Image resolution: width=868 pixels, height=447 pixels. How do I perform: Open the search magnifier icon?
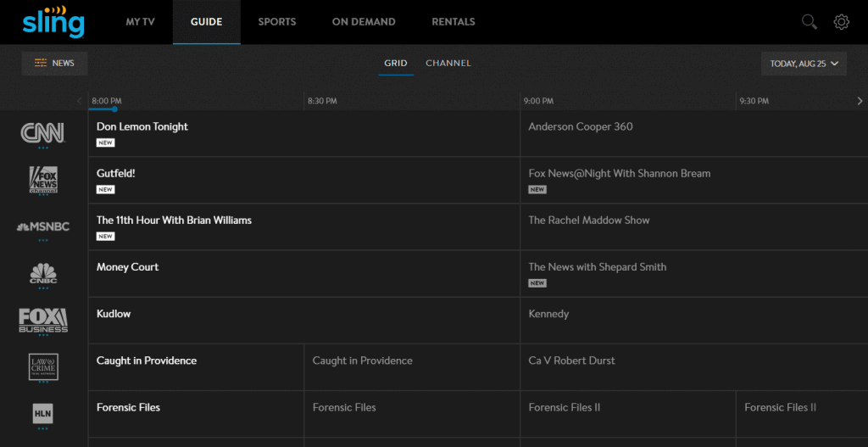810,22
